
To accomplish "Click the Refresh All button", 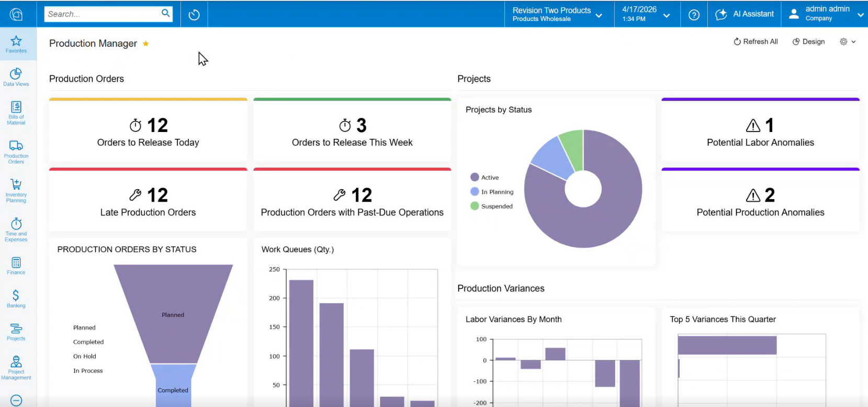I will (756, 42).
